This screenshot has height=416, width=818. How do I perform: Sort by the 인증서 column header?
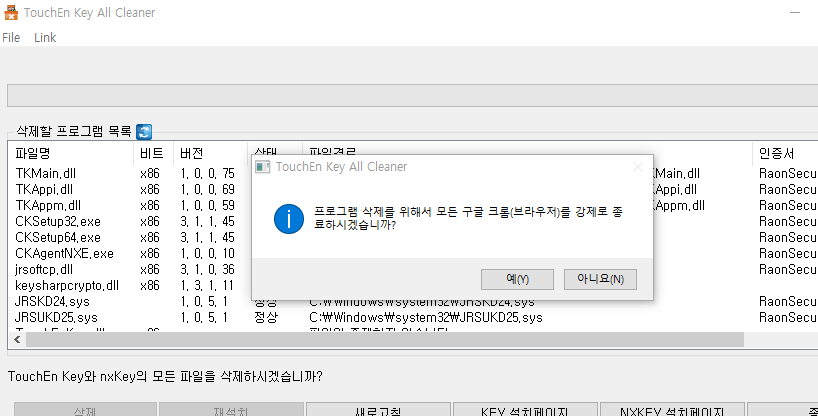click(x=785, y=153)
